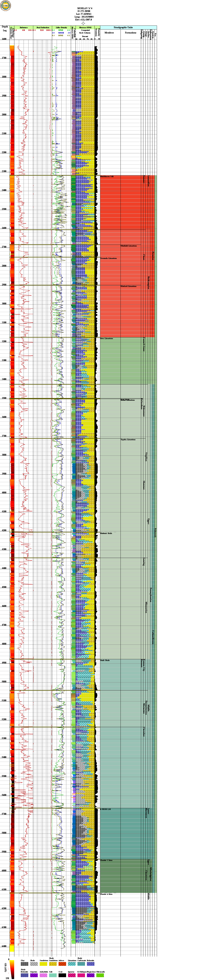
Task: Select the vertical "Paleozoic" era label
Action: coord(155,533)
